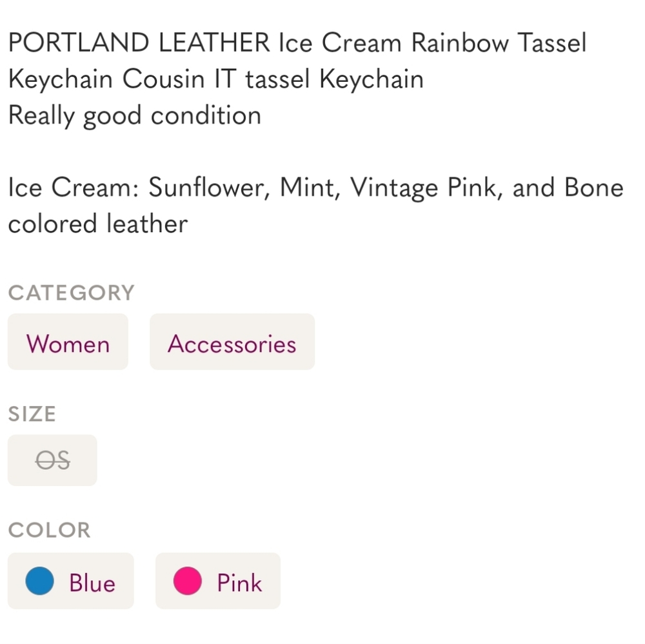
Task: Open the Pink color filter tag
Action: [x=217, y=581]
